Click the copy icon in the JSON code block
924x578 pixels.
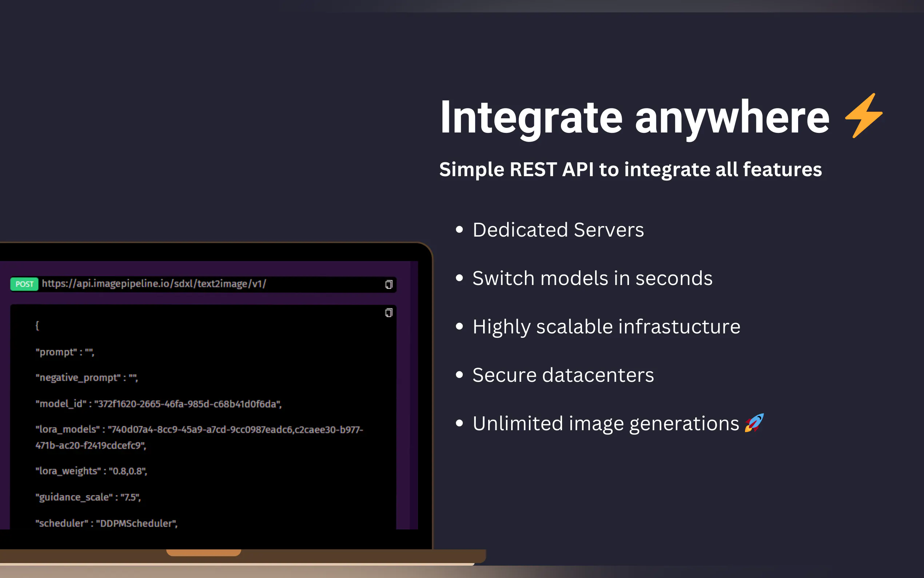coord(389,313)
